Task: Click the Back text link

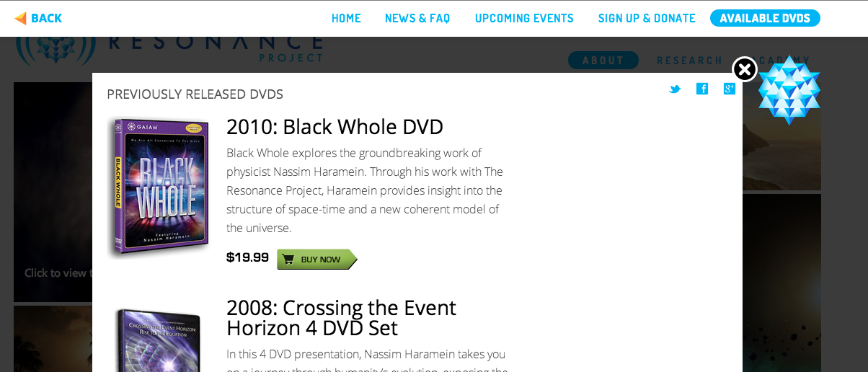Action: 47,18
